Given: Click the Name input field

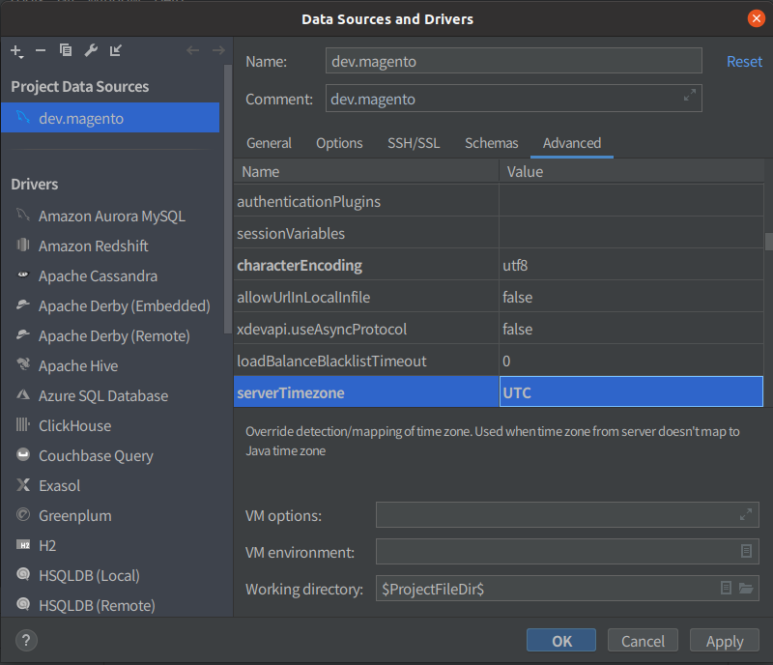Looking at the screenshot, I should tap(514, 61).
